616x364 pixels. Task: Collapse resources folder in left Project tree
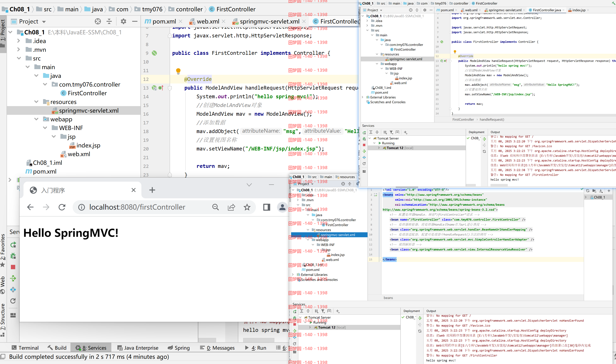tap(36, 102)
